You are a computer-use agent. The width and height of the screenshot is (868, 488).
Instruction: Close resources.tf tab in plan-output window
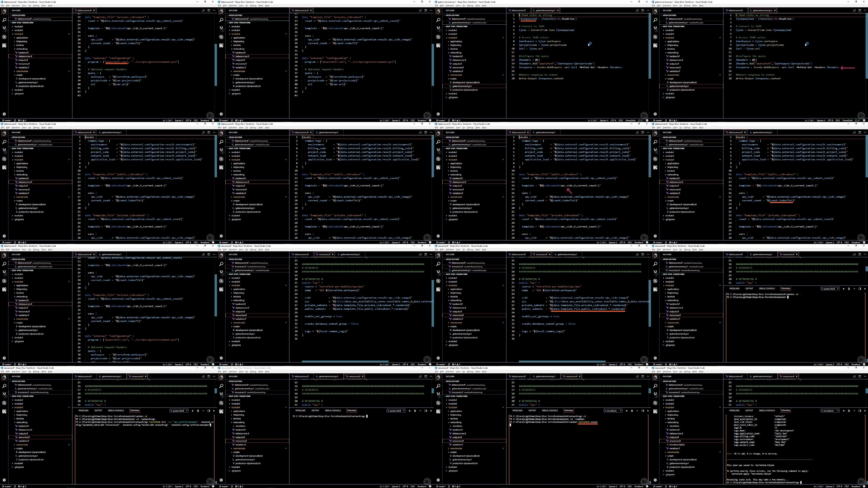pos(797,377)
